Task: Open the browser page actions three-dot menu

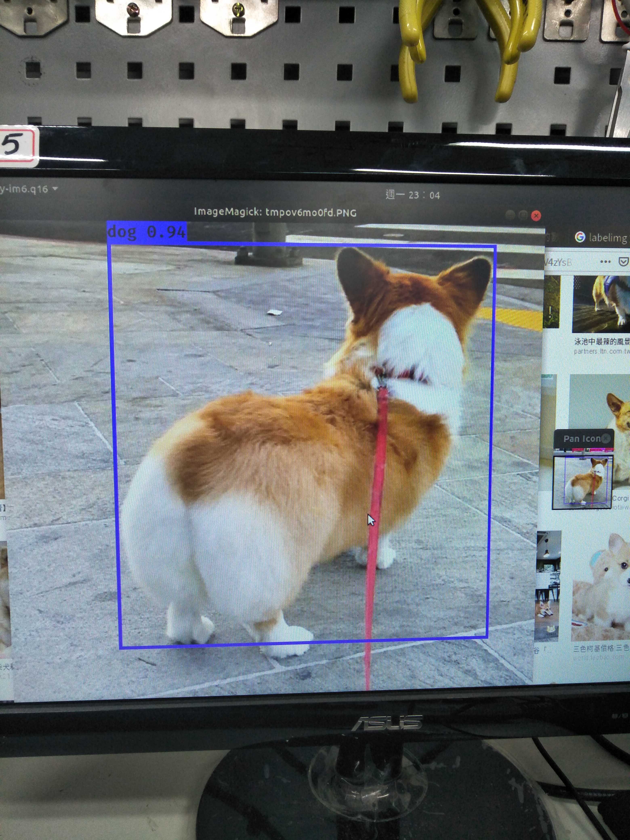Action: (605, 262)
